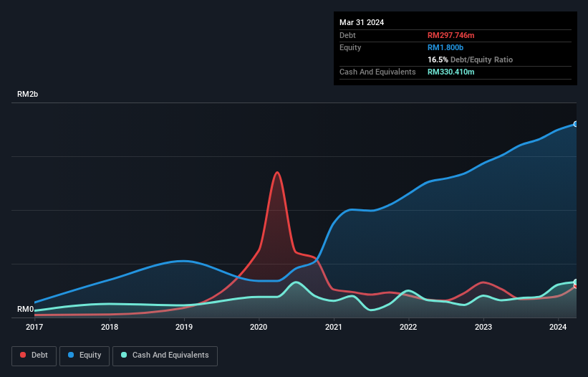Click the RM1.800b equity value

[x=445, y=47]
